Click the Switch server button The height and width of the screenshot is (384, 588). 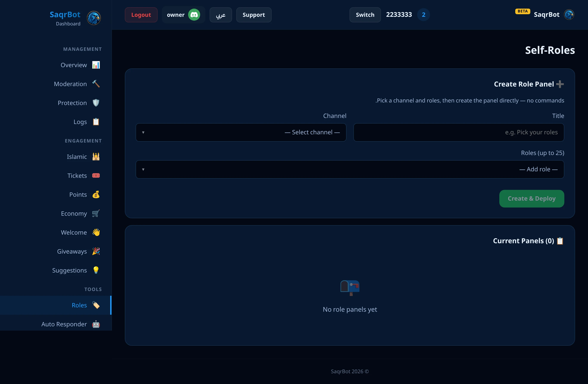(365, 15)
